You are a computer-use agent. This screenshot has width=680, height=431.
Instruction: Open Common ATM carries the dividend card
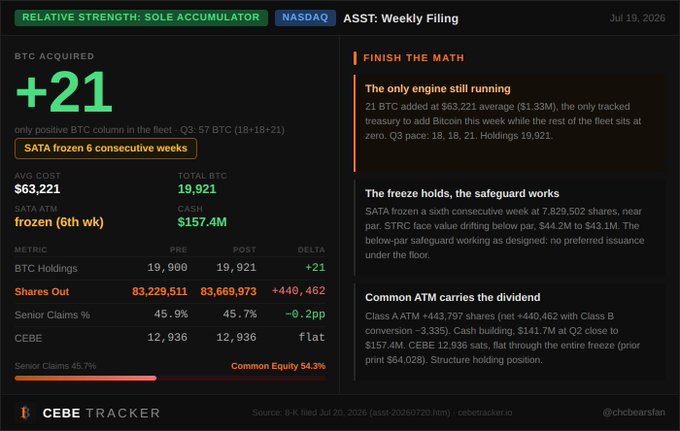click(x=510, y=332)
